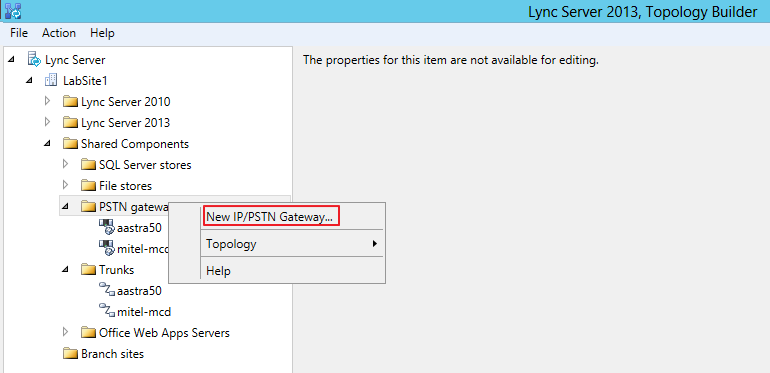Viewport: 770px width, 373px height.
Task: Collapse the PSTN gateways node
Action: [x=65, y=207]
